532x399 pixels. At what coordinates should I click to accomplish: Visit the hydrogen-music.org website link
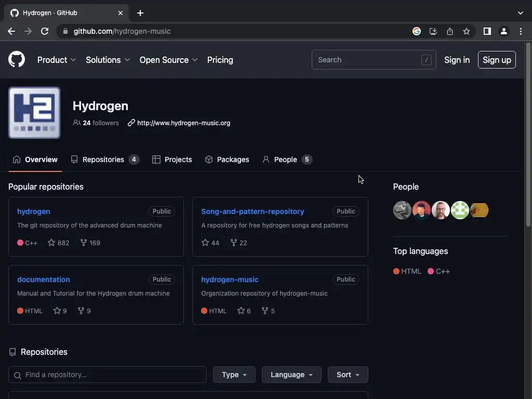pos(183,123)
